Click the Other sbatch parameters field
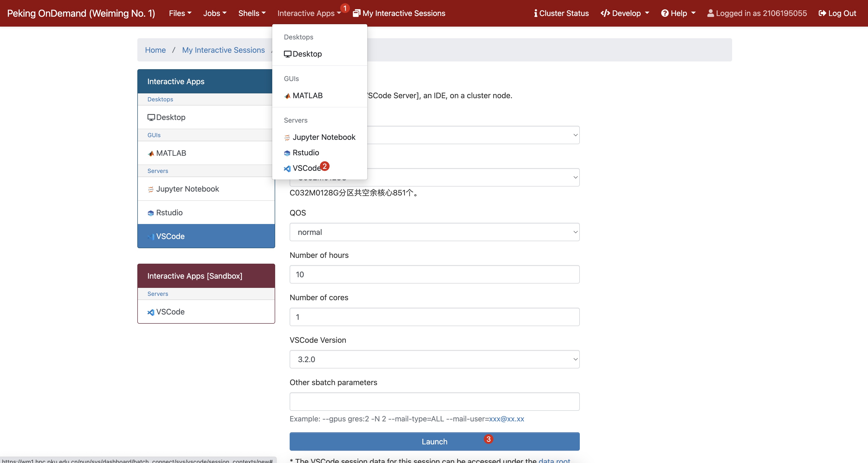This screenshot has height=463, width=868. coord(434,401)
